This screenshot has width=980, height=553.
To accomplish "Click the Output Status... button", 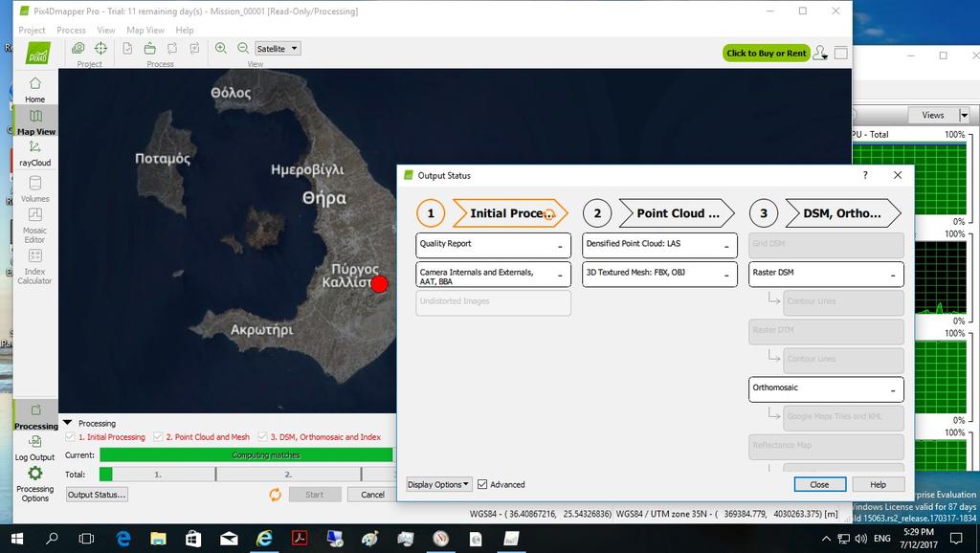I will tap(97, 495).
